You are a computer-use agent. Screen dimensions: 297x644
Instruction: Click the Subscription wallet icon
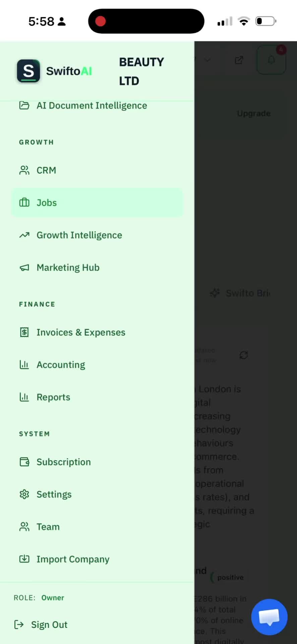(24, 462)
